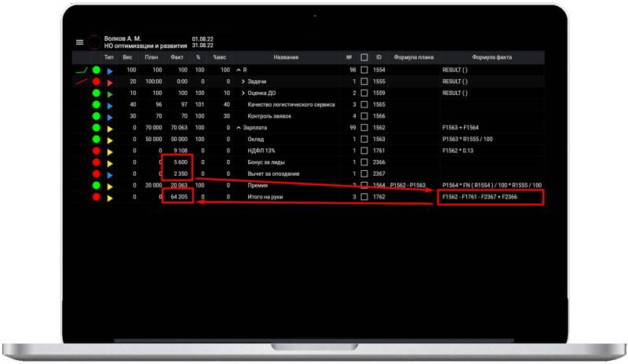Click the red status circle for Вычет за опоздание
Image resolution: width=628 pixels, height=364 pixels.
(x=97, y=174)
